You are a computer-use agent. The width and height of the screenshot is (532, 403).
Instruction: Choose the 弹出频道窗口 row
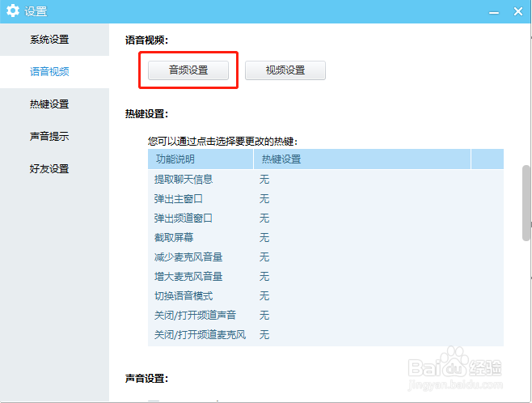(326, 218)
